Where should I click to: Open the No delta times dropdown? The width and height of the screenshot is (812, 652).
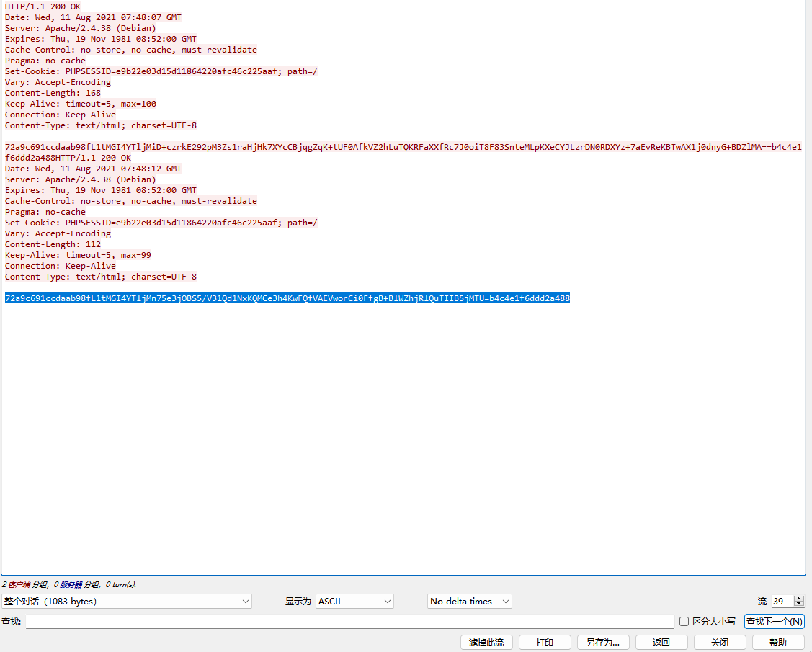469,601
